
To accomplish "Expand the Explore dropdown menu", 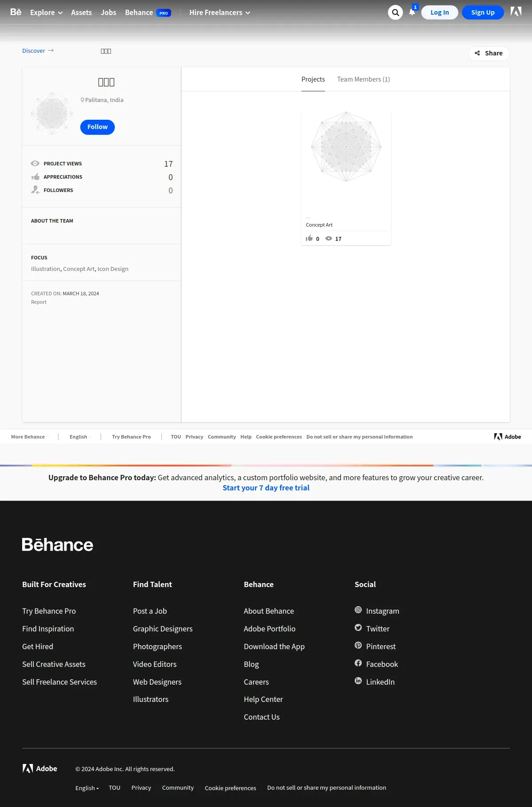I will (46, 12).
